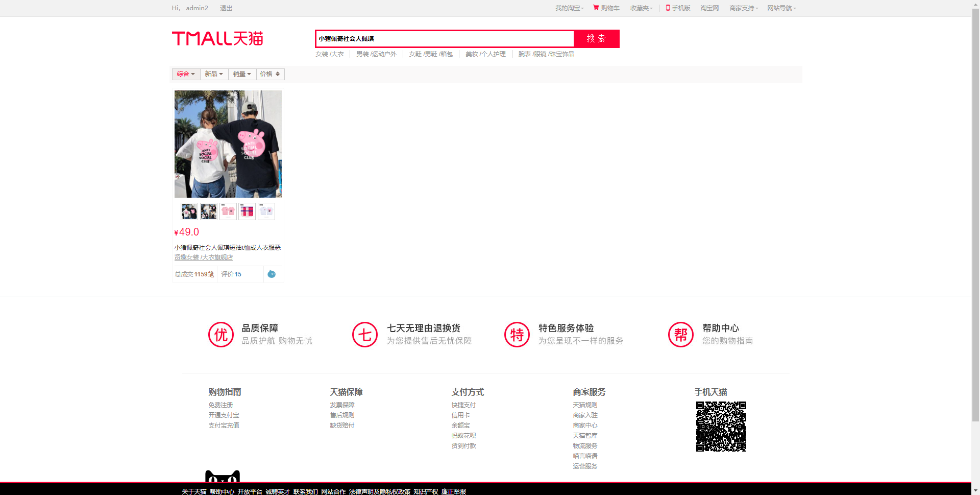The height and width of the screenshot is (495, 980).
Task: Open 关于天猫 footer link
Action: (194, 491)
